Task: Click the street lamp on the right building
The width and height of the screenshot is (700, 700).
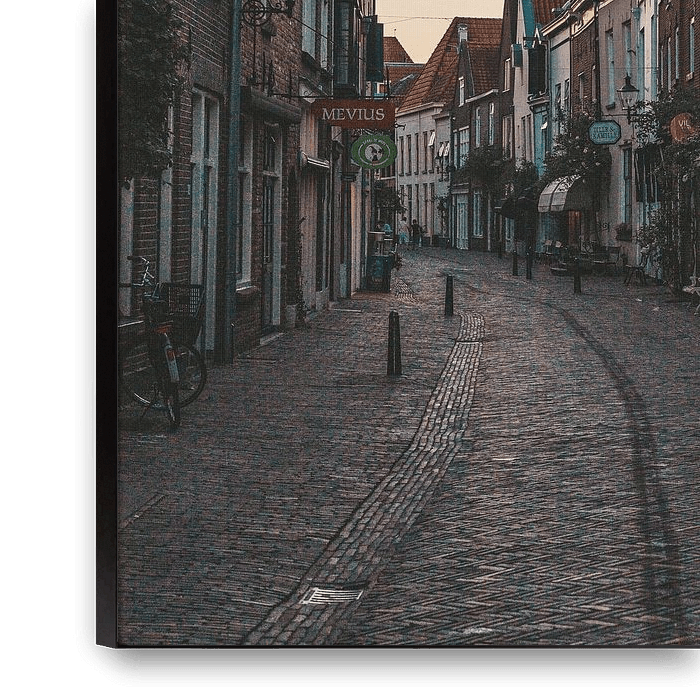Action: click(628, 95)
